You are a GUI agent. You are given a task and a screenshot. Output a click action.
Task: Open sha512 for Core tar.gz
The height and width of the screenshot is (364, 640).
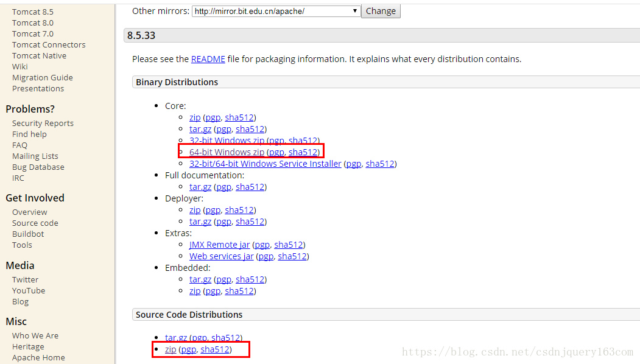(x=250, y=129)
